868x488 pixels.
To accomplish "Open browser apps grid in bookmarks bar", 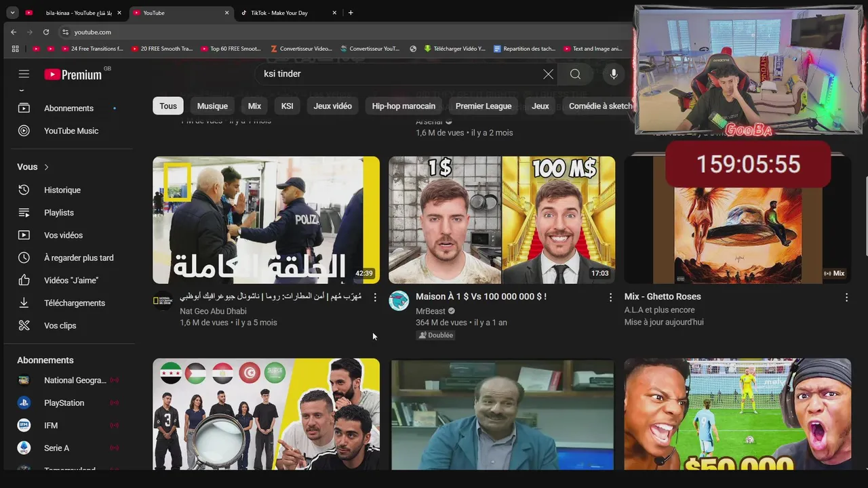I will coord(16,49).
